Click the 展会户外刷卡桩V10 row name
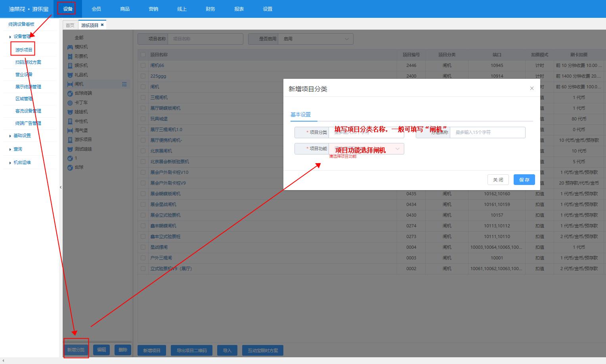Viewport: 606px width, 364px height. click(169, 172)
